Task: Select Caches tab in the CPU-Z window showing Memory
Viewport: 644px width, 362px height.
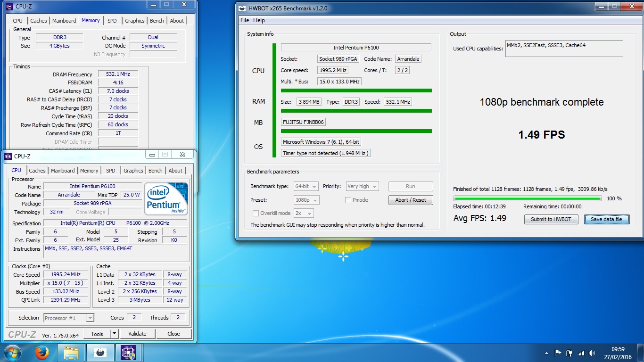Action: (39, 21)
